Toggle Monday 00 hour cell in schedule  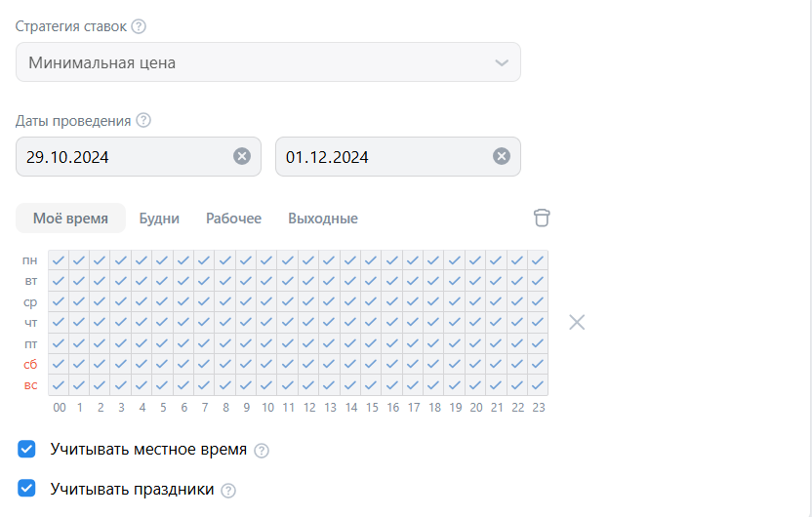(59, 260)
